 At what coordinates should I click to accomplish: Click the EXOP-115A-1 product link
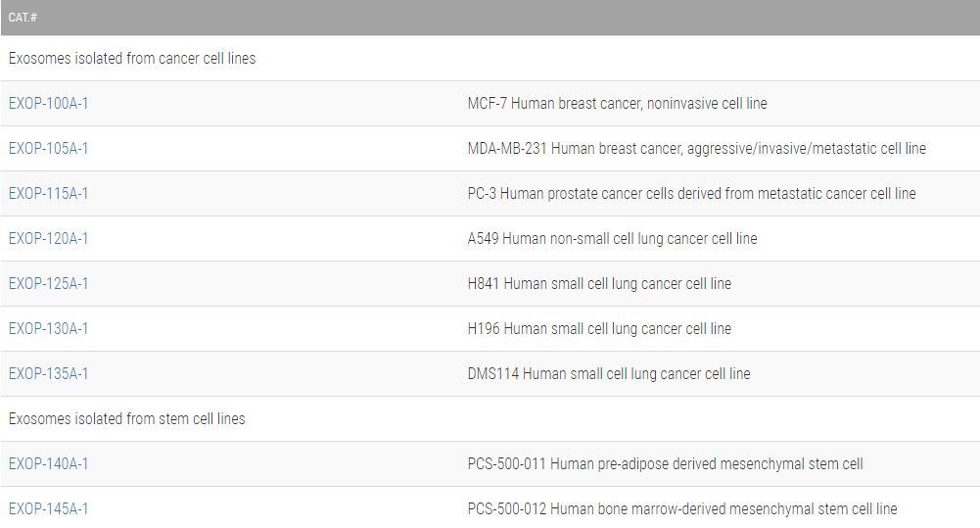48,194
